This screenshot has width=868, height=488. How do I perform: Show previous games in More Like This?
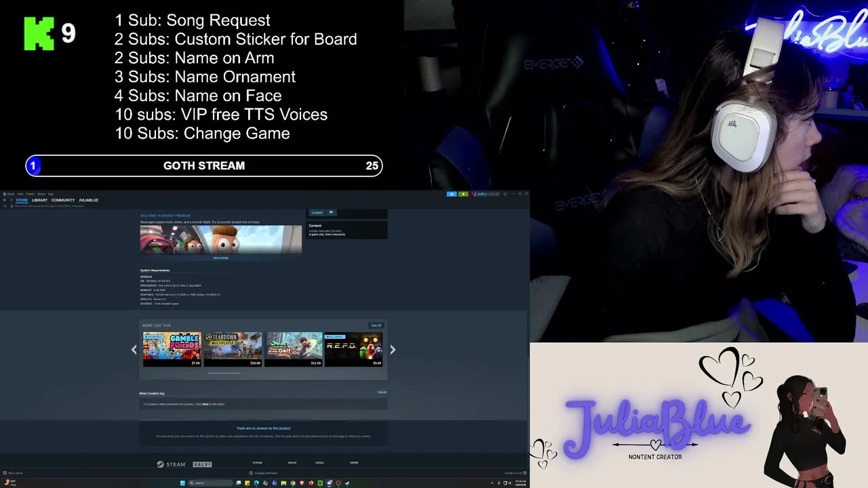coord(134,350)
